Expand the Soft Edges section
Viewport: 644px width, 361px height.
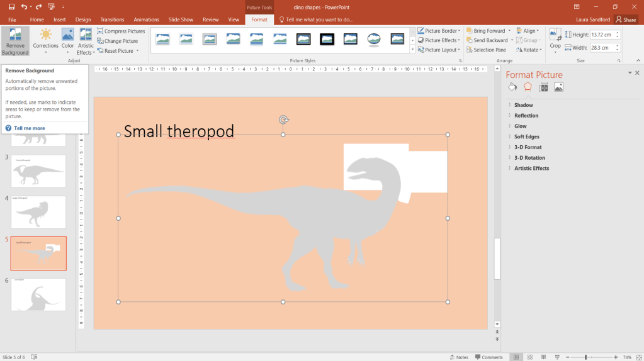pyautogui.click(x=526, y=136)
